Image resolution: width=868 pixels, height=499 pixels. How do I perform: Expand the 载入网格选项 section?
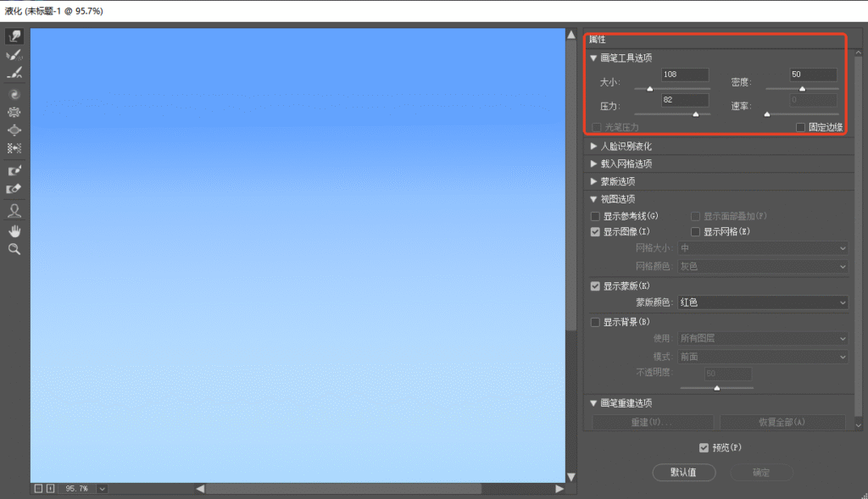[x=593, y=164]
